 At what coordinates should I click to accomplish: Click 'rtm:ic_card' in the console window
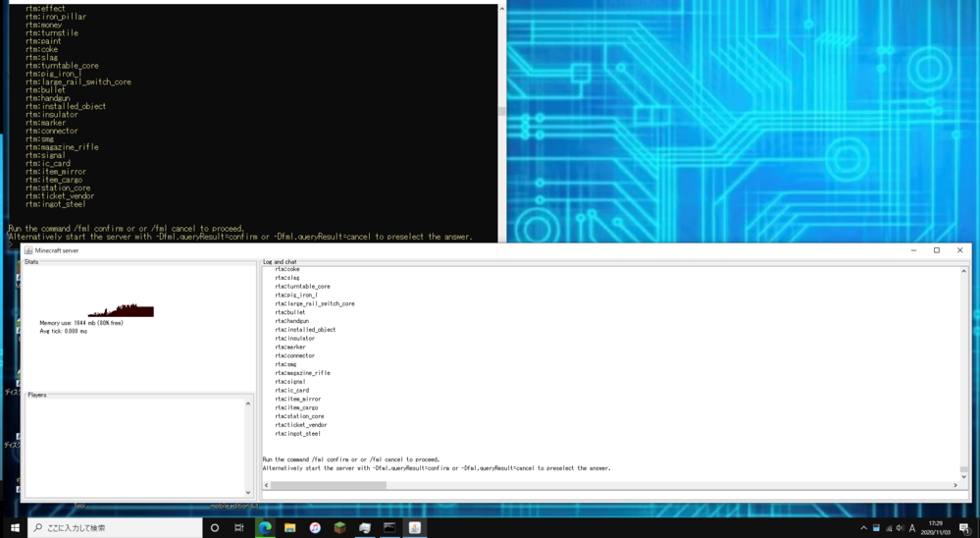click(x=47, y=163)
